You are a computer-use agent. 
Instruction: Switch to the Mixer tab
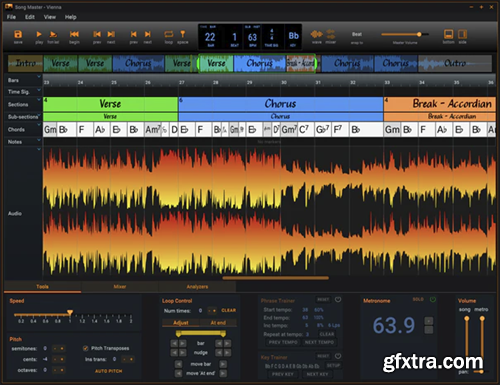point(120,287)
